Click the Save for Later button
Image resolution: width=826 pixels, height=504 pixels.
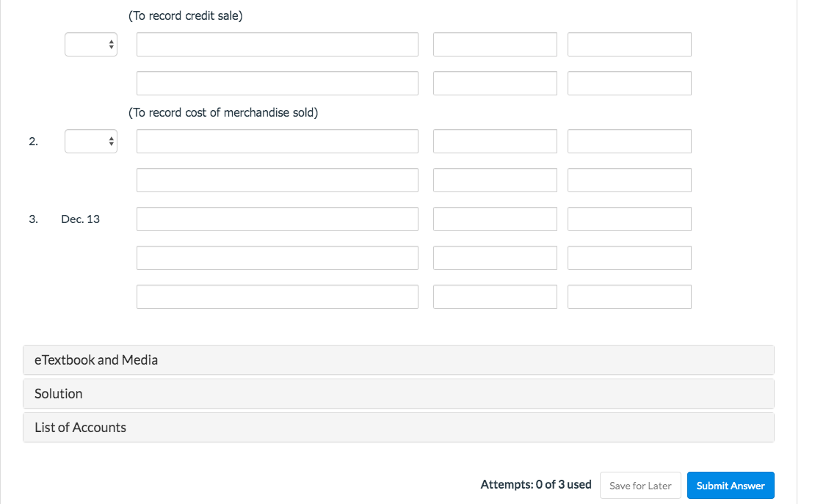(x=640, y=485)
